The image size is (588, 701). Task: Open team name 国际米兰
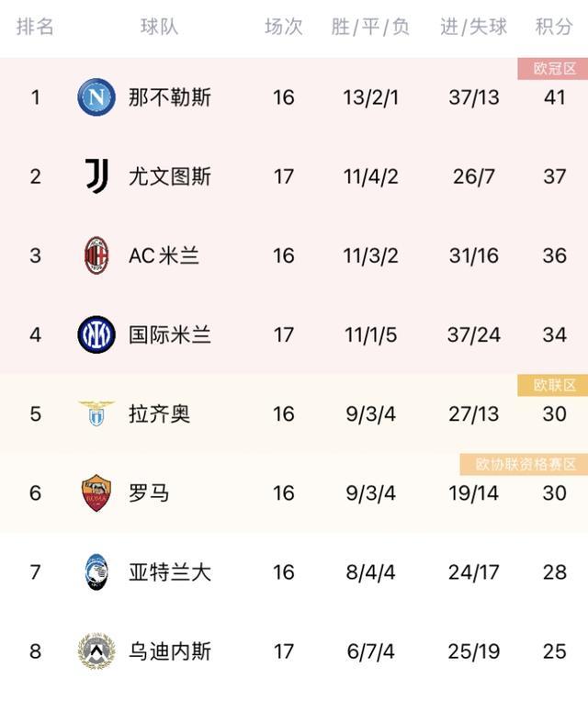click(x=169, y=334)
